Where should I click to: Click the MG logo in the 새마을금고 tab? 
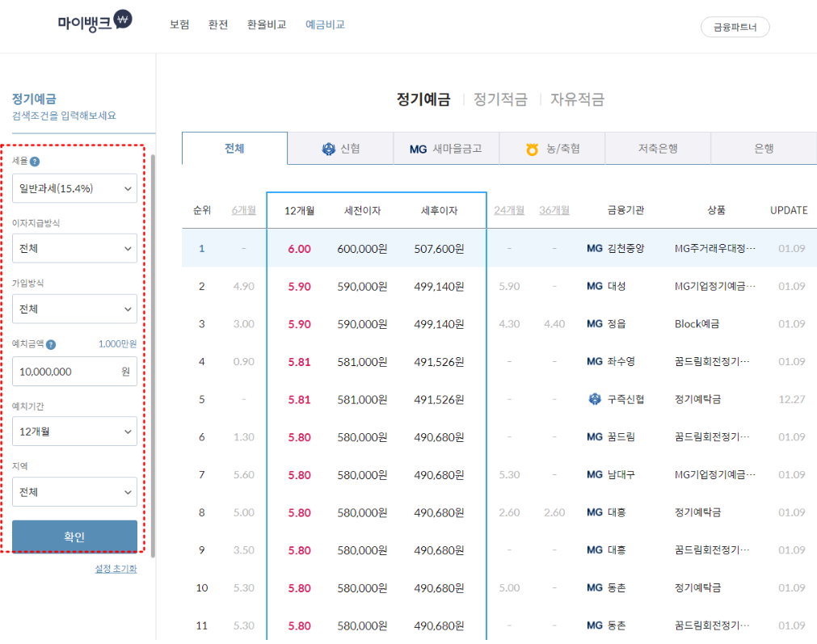coord(418,149)
